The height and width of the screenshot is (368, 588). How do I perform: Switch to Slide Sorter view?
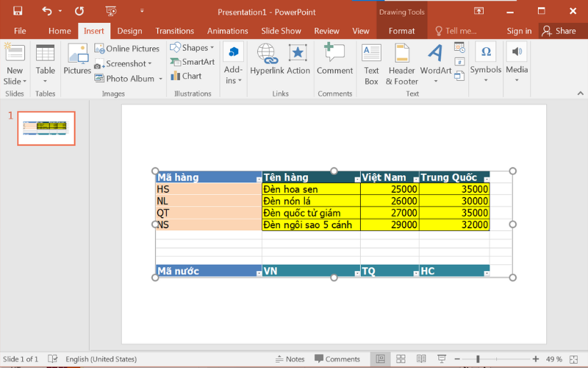pos(401,359)
